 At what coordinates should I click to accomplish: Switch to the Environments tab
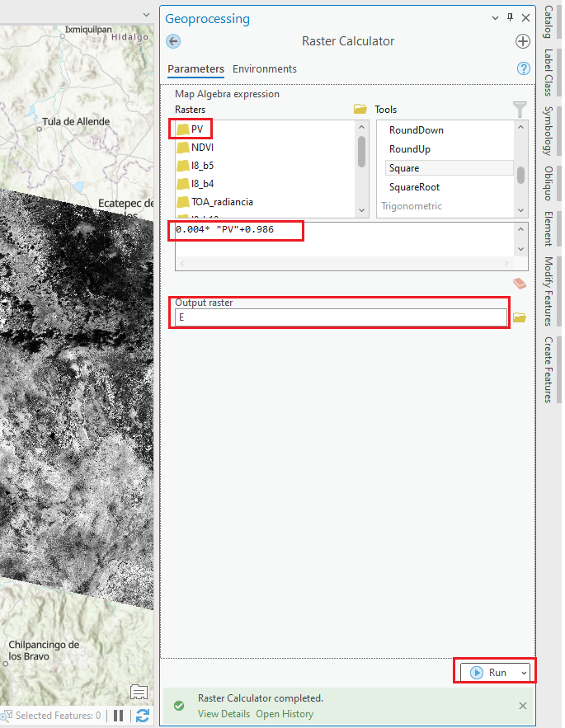(264, 69)
